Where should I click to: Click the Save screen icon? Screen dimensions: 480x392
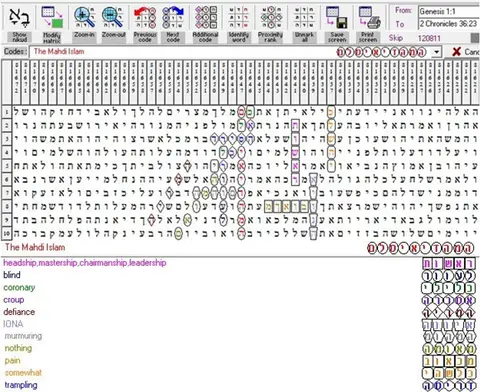(337, 17)
